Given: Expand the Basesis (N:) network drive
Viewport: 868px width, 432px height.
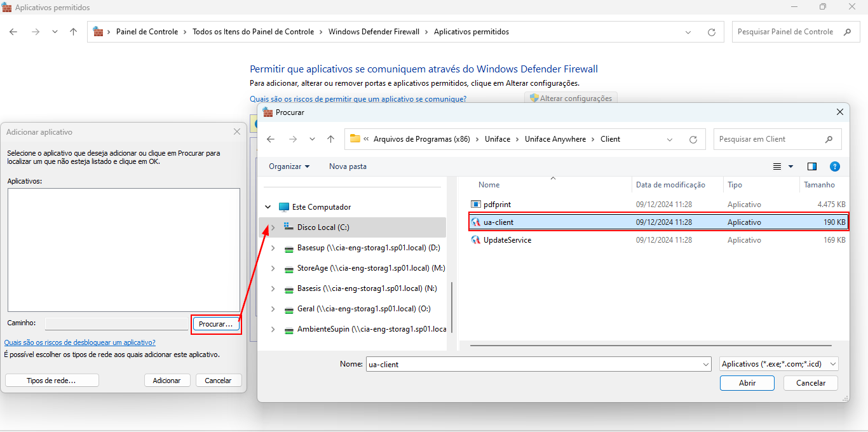Looking at the screenshot, I should [x=273, y=288].
